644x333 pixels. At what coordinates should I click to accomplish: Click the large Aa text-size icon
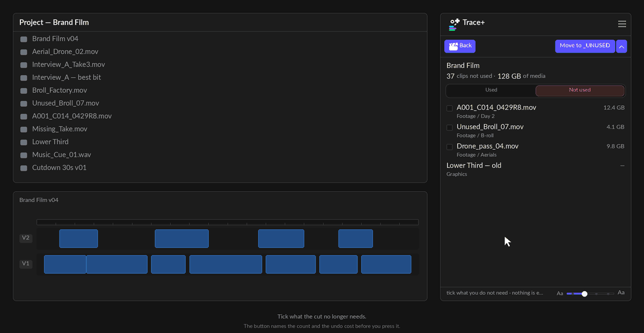[621, 293]
